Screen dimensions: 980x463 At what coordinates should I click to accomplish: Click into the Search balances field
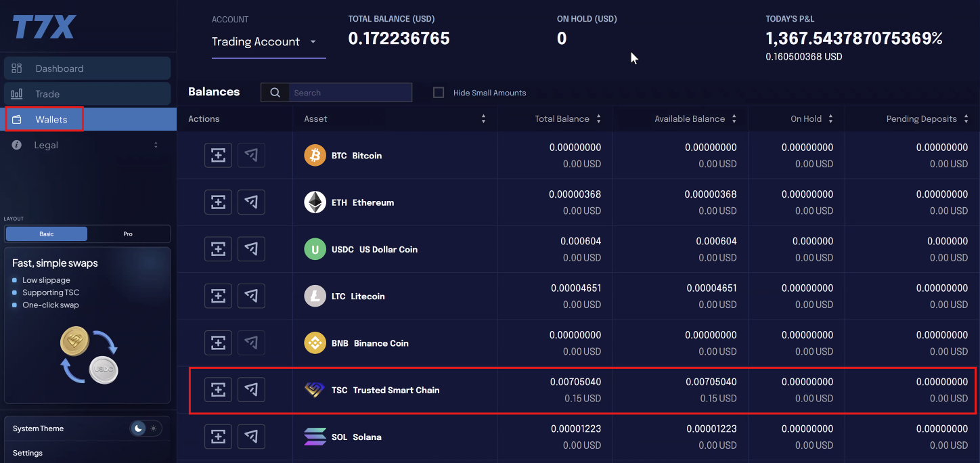(350, 93)
